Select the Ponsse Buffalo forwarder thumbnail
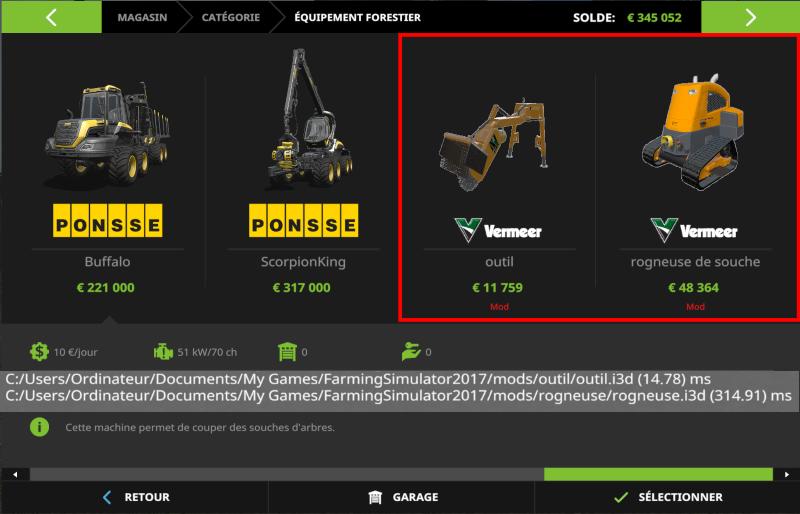Screen dimensions: 800x514 108,135
